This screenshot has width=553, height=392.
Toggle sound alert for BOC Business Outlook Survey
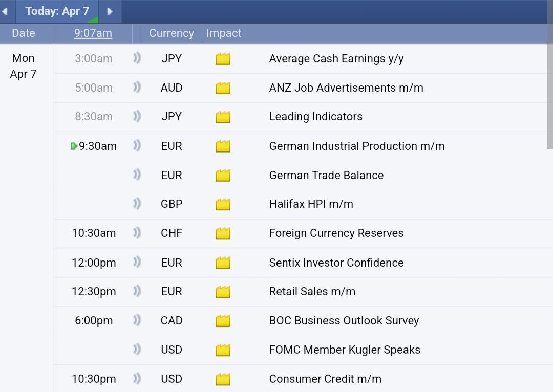pyautogui.click(x=137, y=320)
